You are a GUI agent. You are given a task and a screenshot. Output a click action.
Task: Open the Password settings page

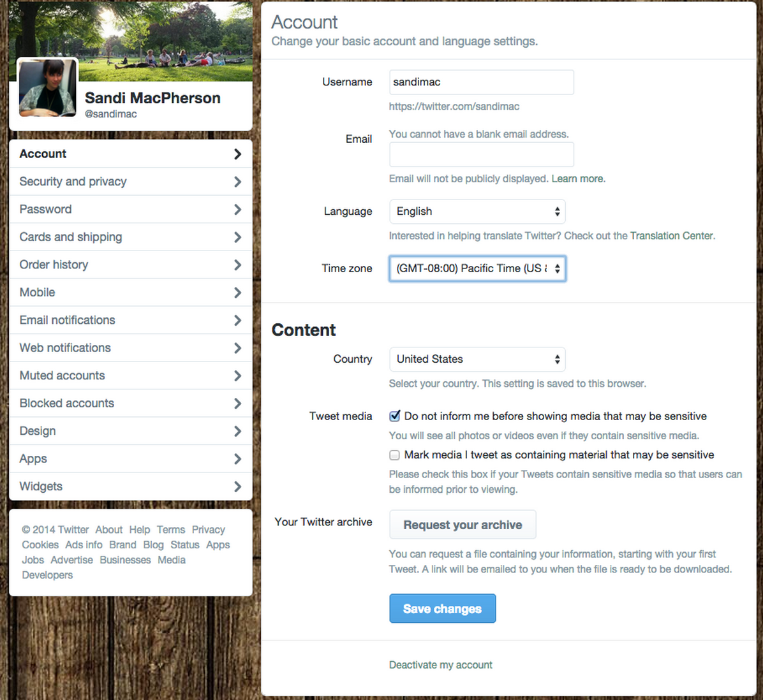(x=130, y=210)
